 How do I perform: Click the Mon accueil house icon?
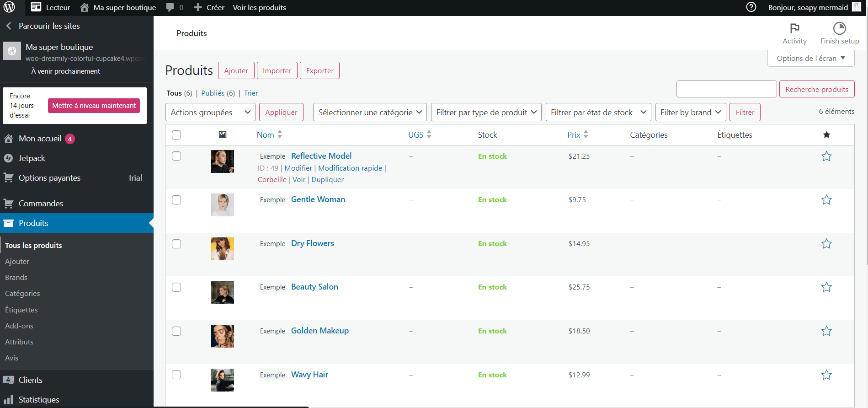click(x=8, y=139)
